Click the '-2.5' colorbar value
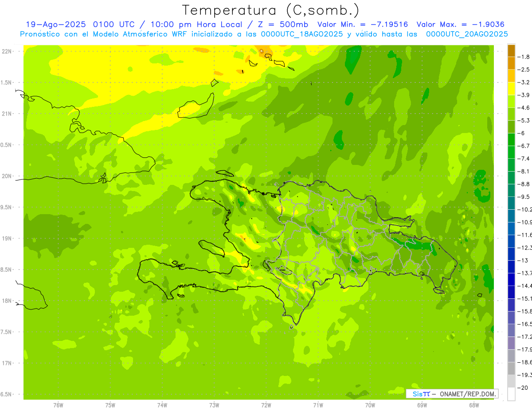Screen dimensions: 532x411 (x=524, y=70)
